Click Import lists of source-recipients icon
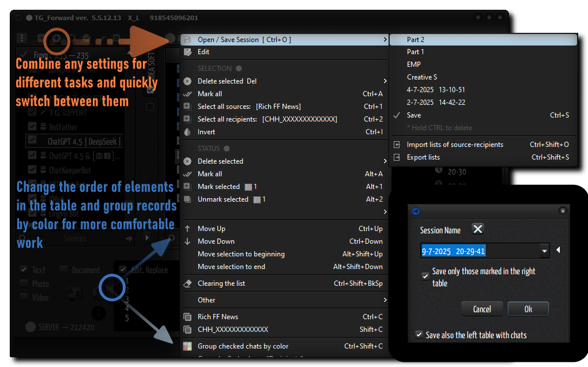 [x=397, y=145]
